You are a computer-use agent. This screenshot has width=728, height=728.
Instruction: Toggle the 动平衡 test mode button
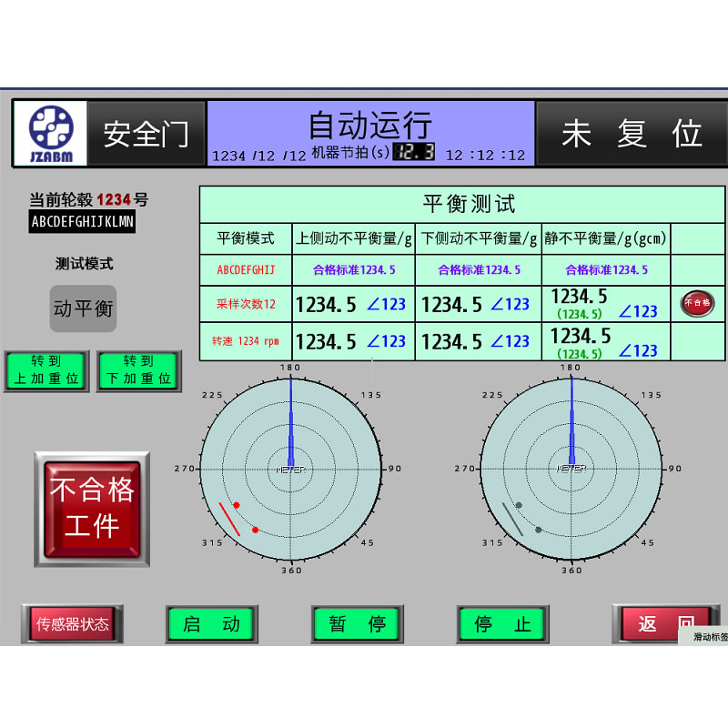coord(83,309)
